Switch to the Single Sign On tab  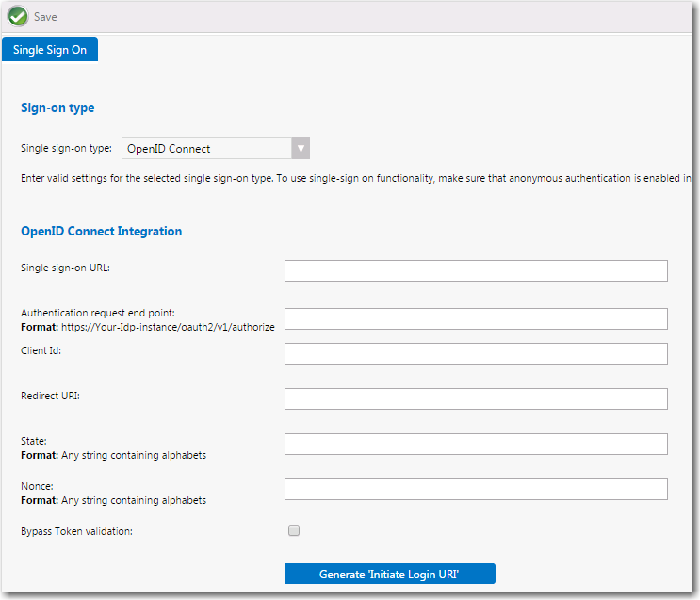50,50
